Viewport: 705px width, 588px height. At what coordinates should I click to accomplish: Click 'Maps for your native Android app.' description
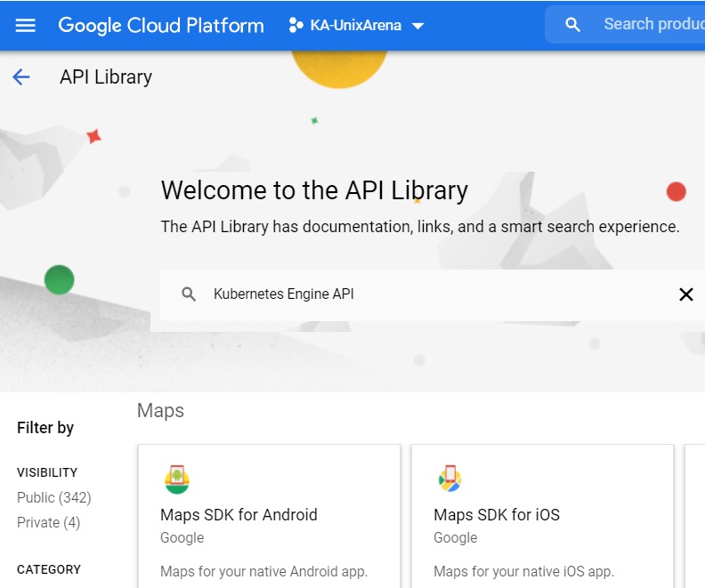[x=263, y=571]
